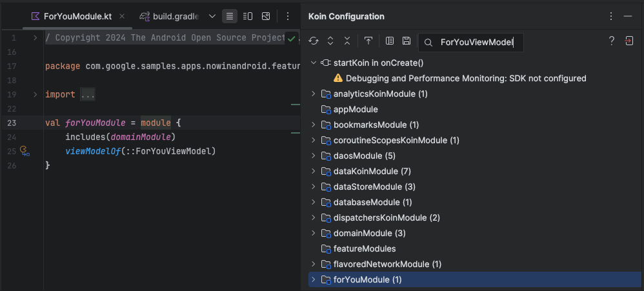
Task: Click the Collapse All icon
Action: (x=347, y=41)
